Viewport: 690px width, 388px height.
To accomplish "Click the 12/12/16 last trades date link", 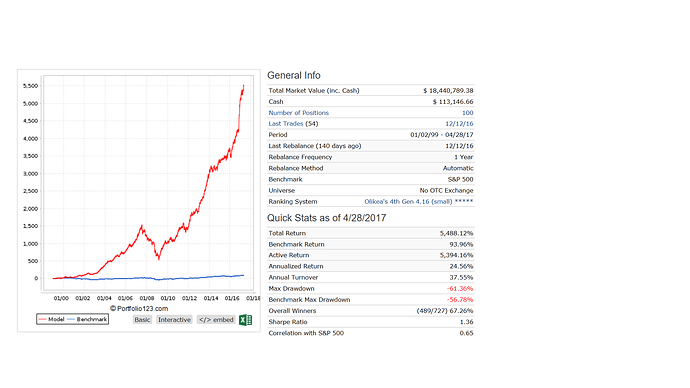I will pyautogui.click(x=459, y=124).
